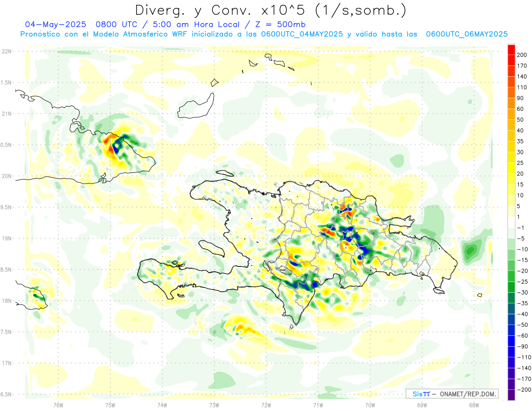Click the 7.5N latitude label
The image size is (532, 411).
click(x=7, y=332)
